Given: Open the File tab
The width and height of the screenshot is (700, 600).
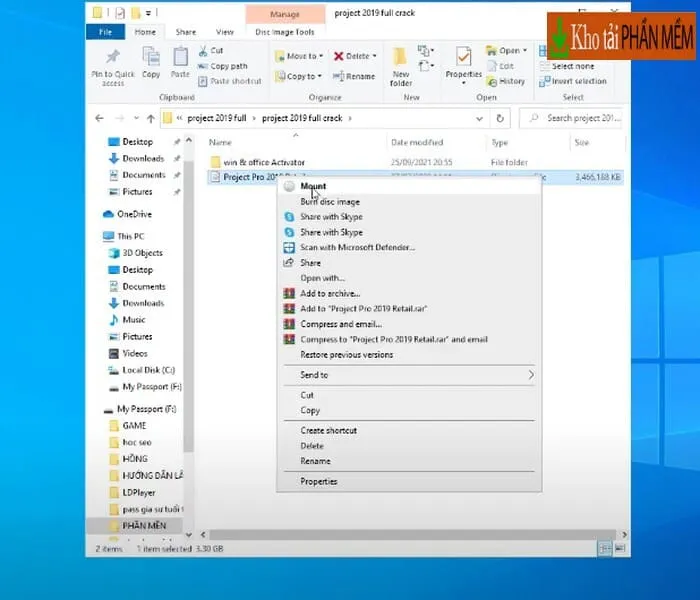Looking at the screenshot, I should pos(105,32).
